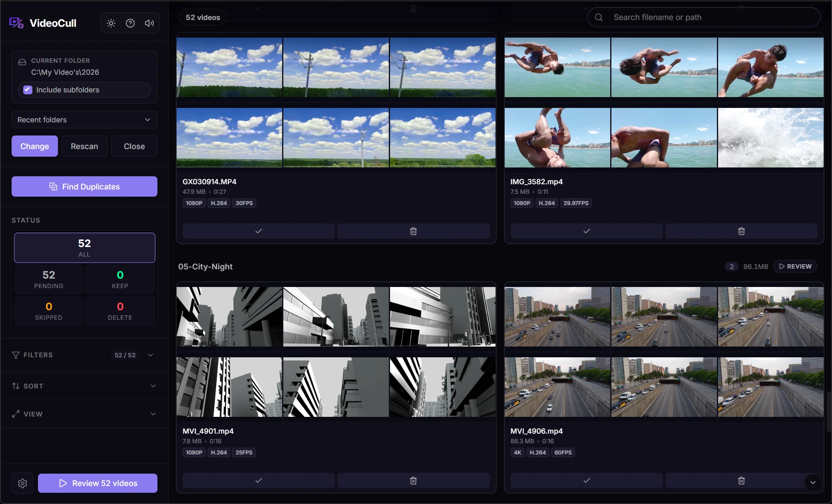Click the IMG_3582.mp4 file name
Screen dimensions: 832x504
tap(536, 181)
